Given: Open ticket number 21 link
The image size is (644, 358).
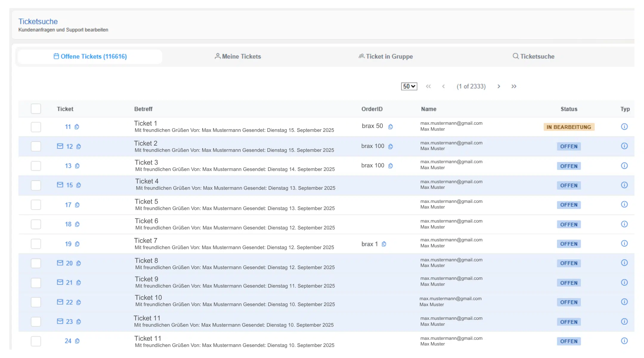Looking at the screenshot, I should point(69,283).
